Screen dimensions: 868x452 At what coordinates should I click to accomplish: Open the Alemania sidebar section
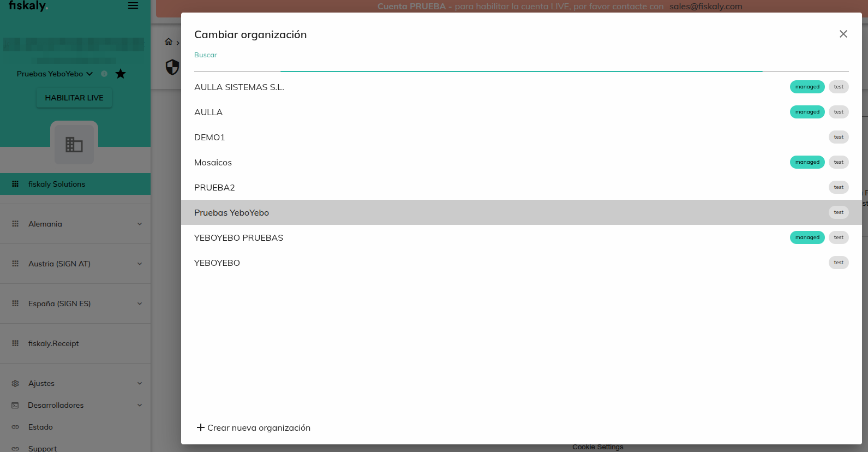[75, 224]
